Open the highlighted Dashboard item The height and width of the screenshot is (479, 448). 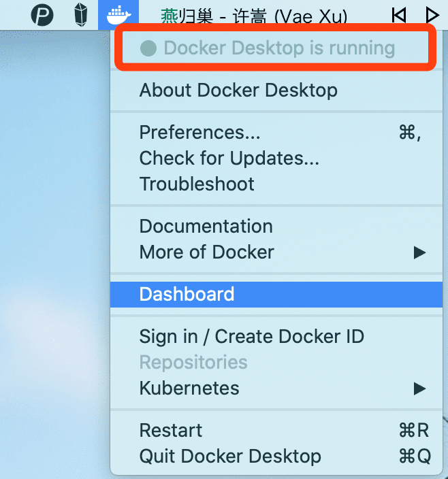[x=276, y=294]
